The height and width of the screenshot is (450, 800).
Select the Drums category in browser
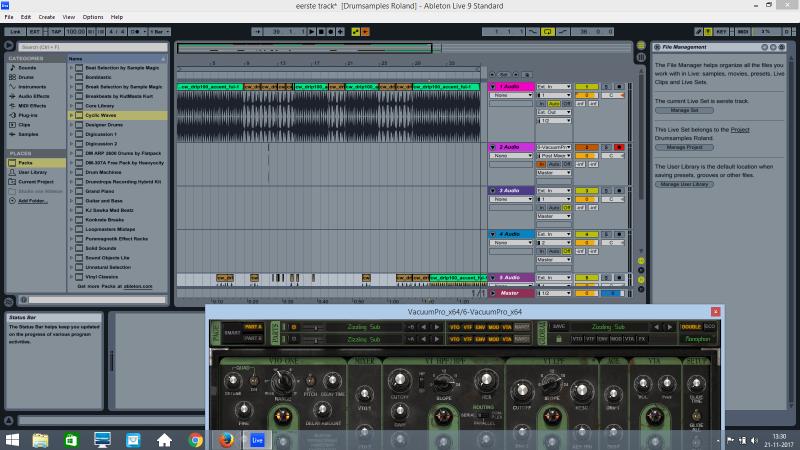click(26, 77)
